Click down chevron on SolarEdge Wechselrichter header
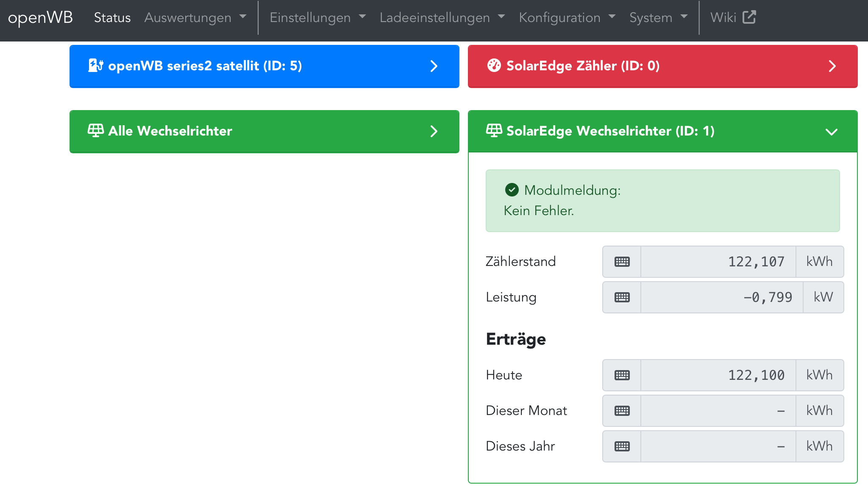Image resolution: width=868 pixels, height=498 pixels. point(832,132)
